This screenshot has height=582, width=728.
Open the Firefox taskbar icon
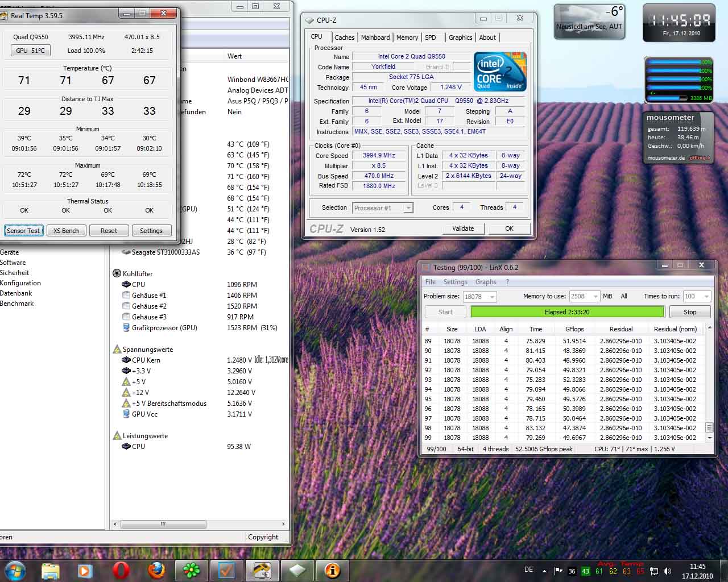pos(156,570)
